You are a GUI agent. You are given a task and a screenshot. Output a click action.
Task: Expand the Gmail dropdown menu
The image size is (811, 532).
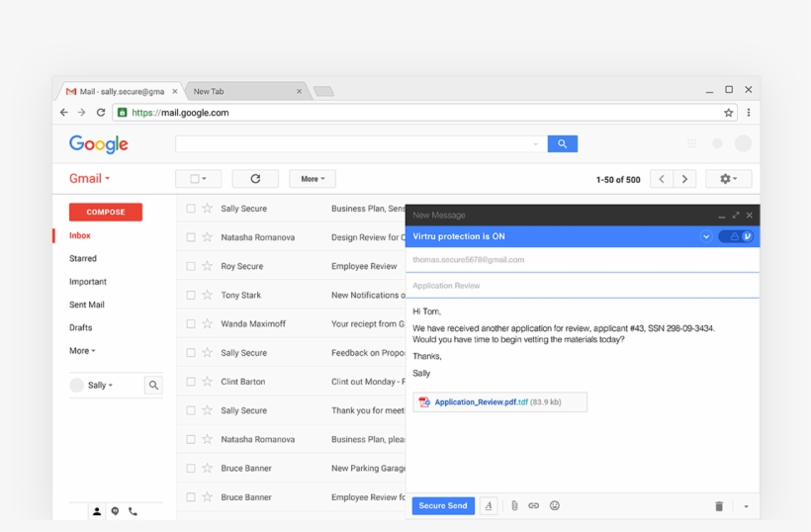click(x=90, y=179)
